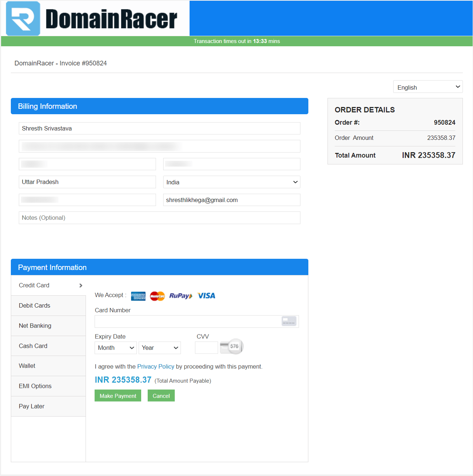Click the CVV card illustration showing 576
The image size is (473, 476).
(x=231, y=346)
